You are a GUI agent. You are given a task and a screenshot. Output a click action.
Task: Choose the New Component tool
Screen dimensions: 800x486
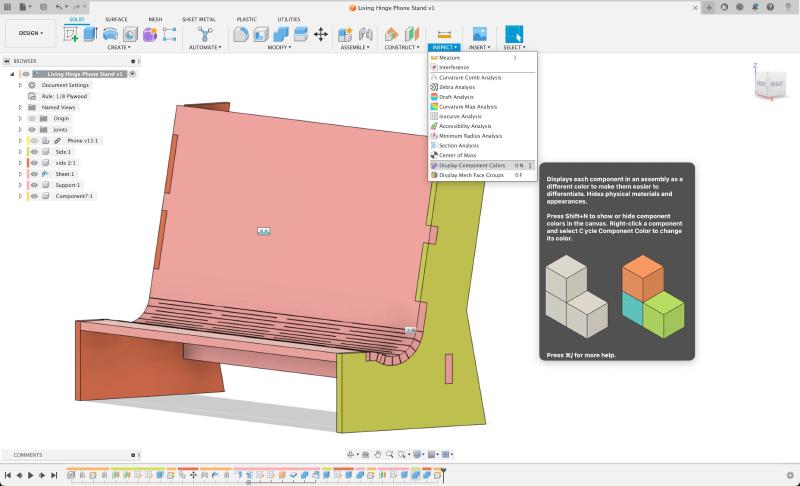(x=345, y=34)
